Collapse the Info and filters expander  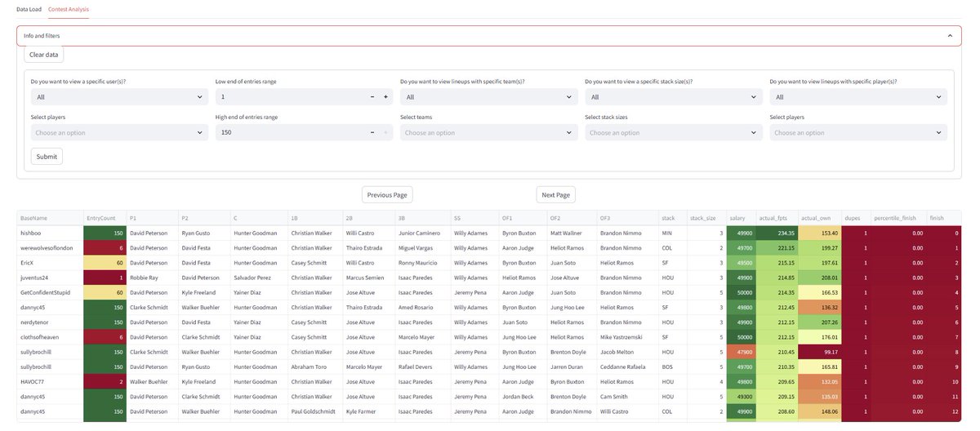coord(490,36)
